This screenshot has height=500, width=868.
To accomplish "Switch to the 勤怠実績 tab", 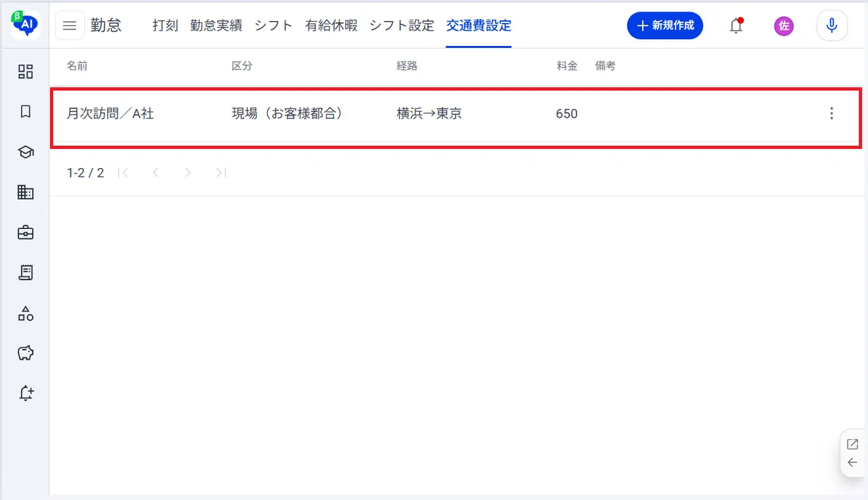I will pos(216,26).
